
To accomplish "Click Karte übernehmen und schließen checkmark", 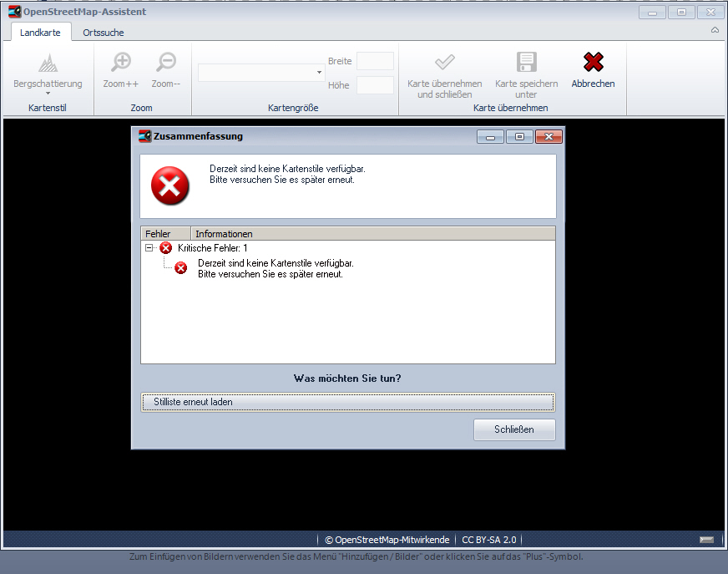I will point(444,63).
